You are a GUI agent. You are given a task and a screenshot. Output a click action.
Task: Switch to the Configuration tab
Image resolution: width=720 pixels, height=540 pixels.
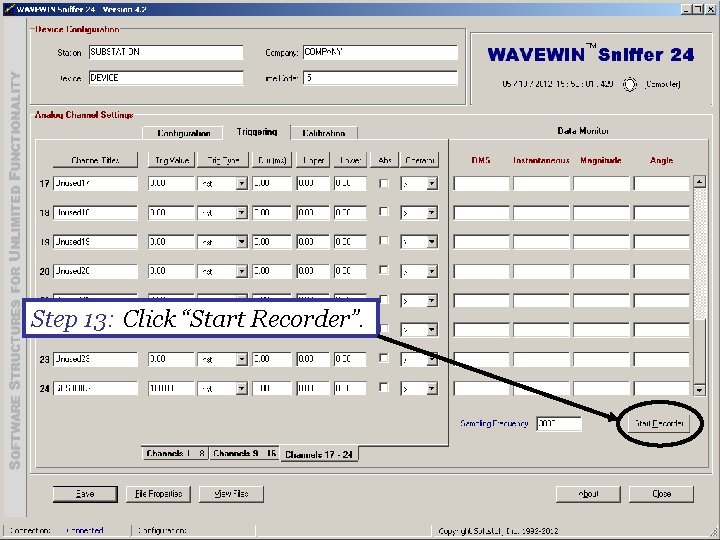183,133
